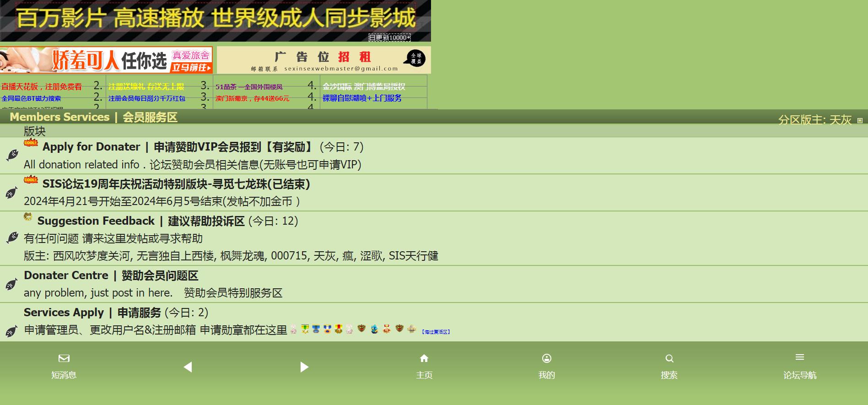868x405 pixels.
Task: Tap the 主页 home icon
Action: pyautogui.click(x=424, y=358)
